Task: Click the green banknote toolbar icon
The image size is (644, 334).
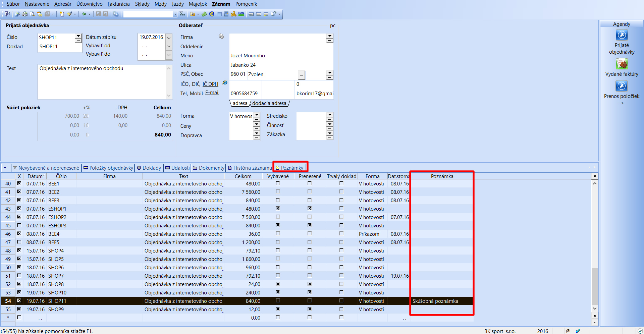Action: pyautogui.click(x=204, y=14)
